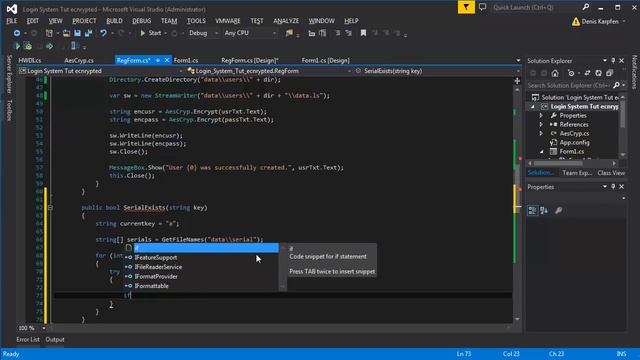
Task: Open the PROJECT menu
Action: pyautogui.click(x=84, y=21)
